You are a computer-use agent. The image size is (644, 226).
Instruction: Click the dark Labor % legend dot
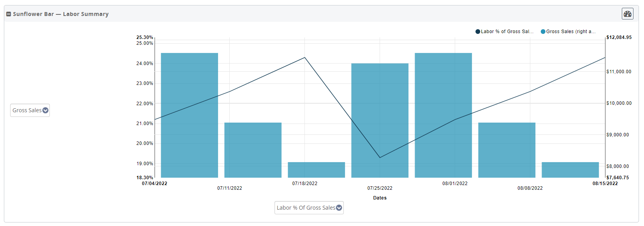pos(478,32)
